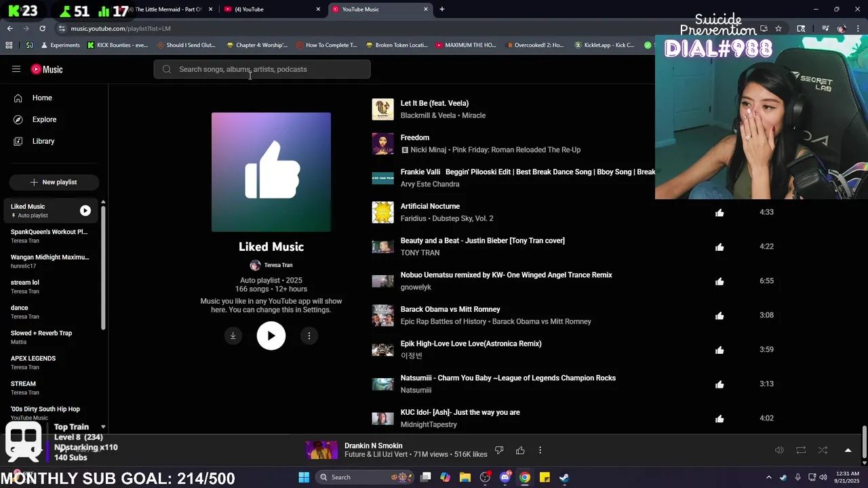Toggle repeat mode in player bar

click(801, 450)
